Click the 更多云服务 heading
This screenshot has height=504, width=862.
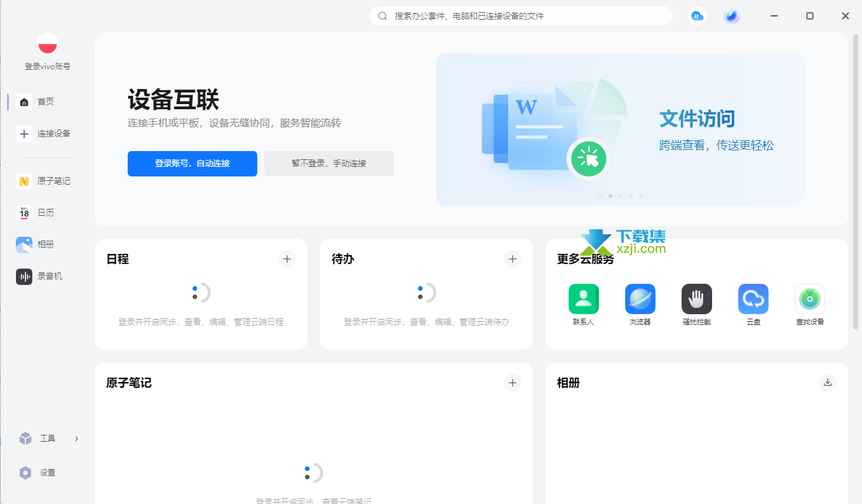click(x=586, y=259)
